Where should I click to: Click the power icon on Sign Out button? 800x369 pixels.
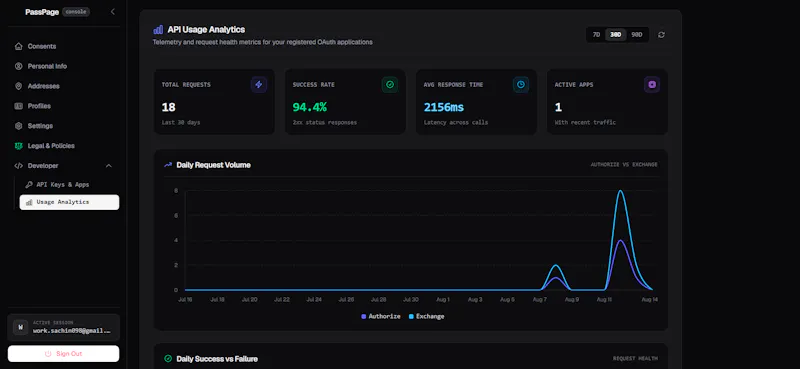48,354
